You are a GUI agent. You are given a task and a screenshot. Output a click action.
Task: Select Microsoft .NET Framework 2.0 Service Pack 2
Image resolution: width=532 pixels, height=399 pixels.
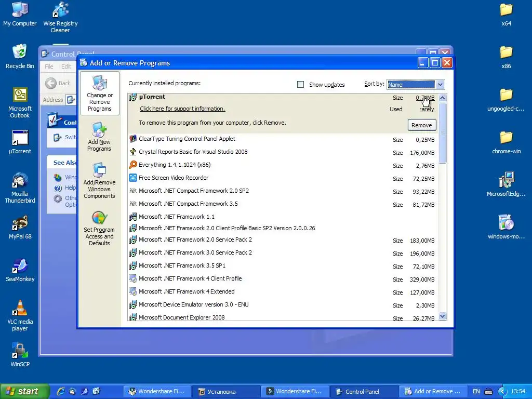283,240
